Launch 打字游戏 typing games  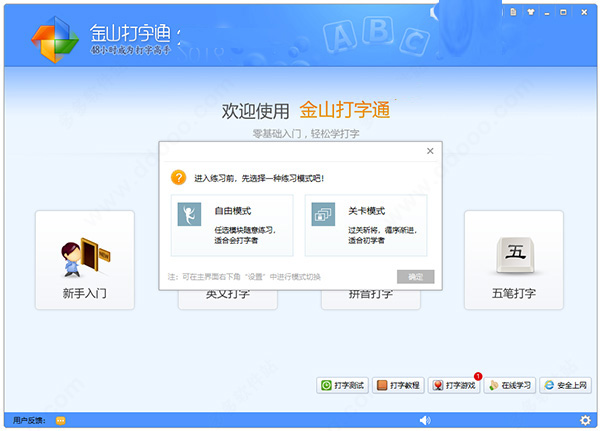click(x=454, y=385)
